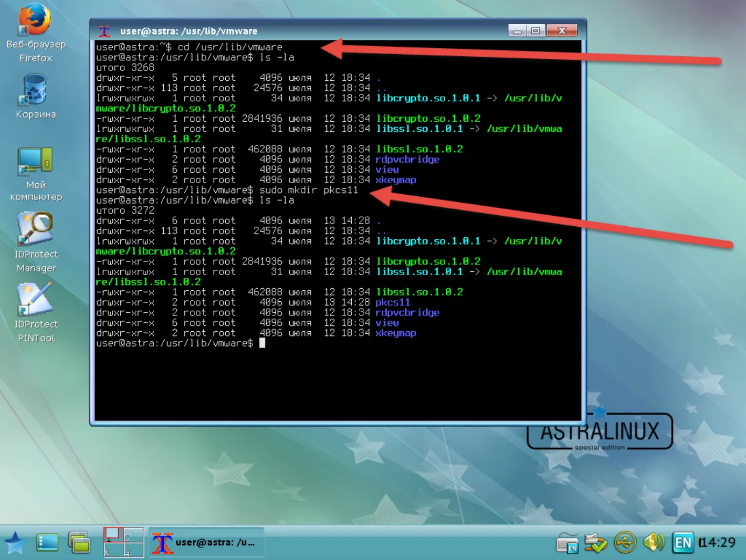Click 'итого 3272' in terminal output
Image resolution: width=746 pixels, height=560 pixels.
tap(125, 210)
